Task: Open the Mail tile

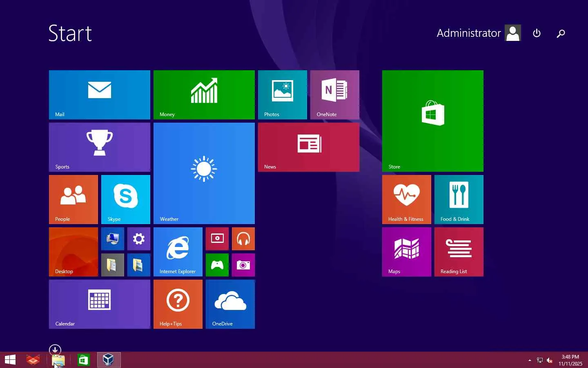Action: (x=100, y=95)
